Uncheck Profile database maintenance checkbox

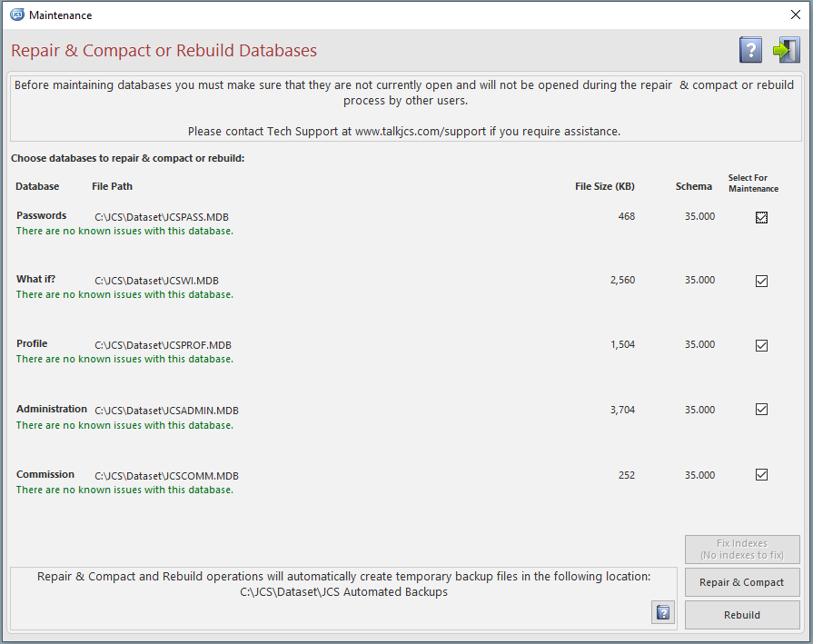click(x=761, y=345)
